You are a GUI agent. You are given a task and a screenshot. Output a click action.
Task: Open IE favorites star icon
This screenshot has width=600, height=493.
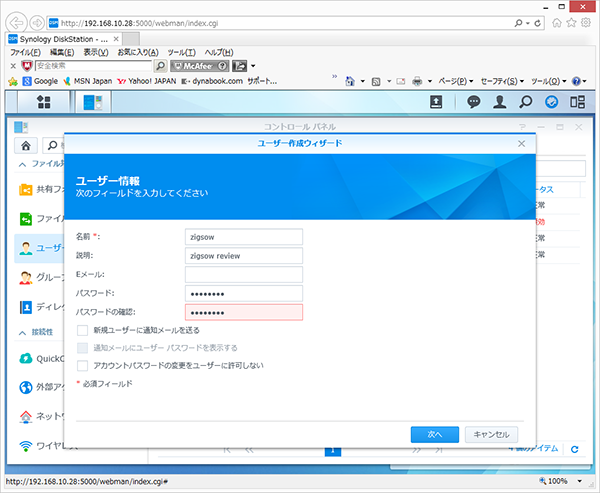coord(571,23)
